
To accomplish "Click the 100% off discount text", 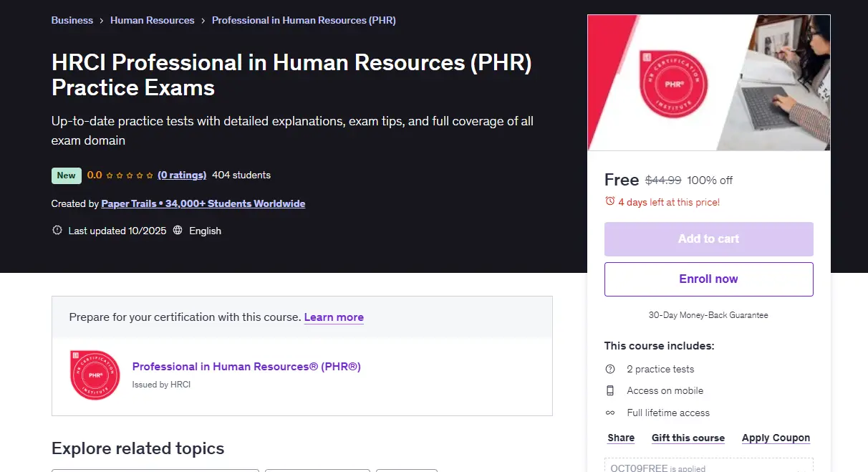I will click(710, 180).
